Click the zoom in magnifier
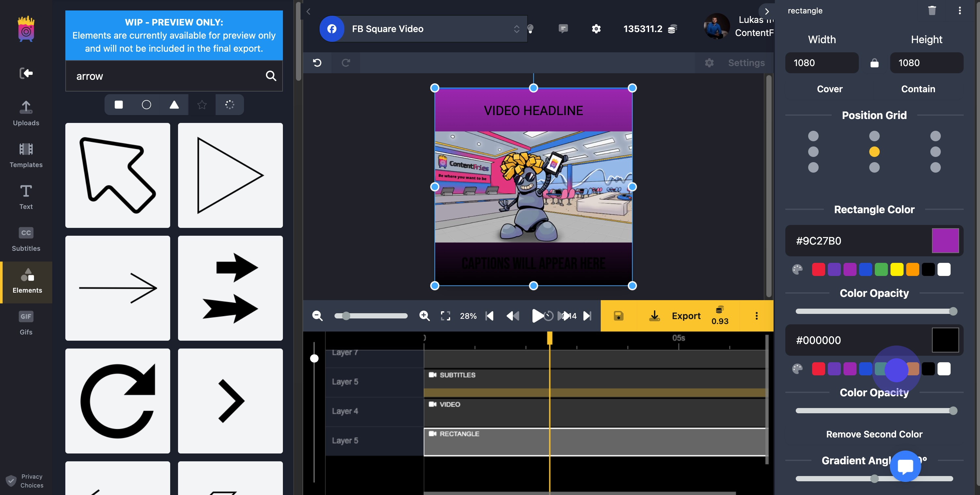The width and height of the screenshot is (980, 495). [424, 316]
